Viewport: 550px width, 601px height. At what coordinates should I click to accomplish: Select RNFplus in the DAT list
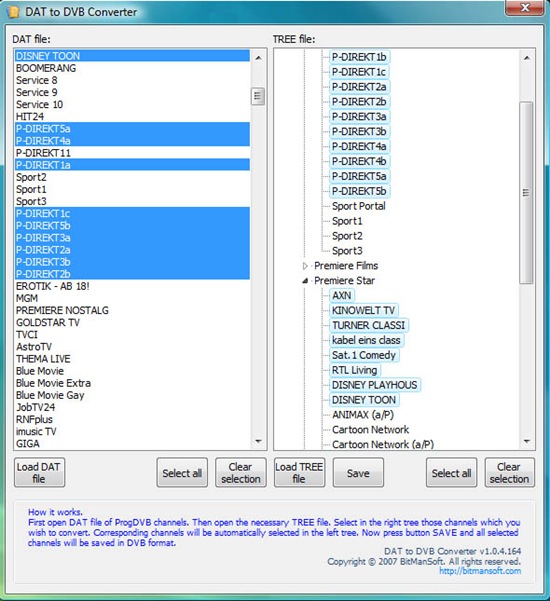click(132, 420)
